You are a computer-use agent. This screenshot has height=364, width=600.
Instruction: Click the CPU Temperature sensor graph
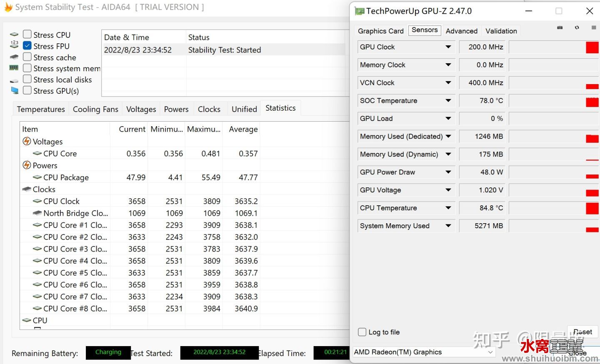coord(554,208)
